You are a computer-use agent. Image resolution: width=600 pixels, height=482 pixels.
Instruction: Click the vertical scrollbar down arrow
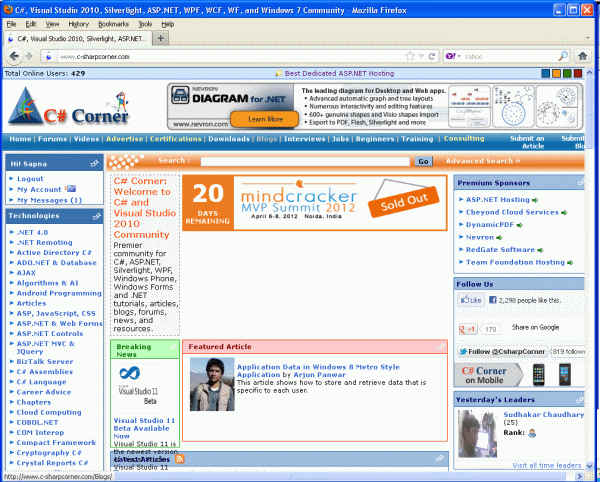pos(589,466)
